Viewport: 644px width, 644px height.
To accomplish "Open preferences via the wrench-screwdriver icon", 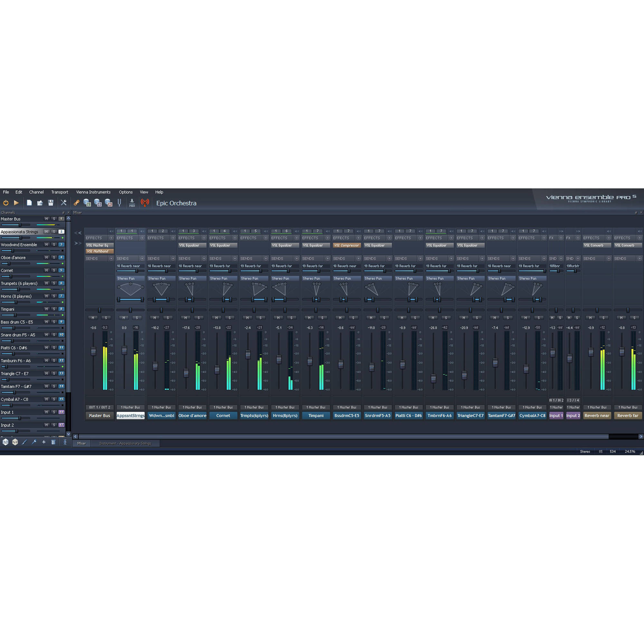I will coord(63,203).
